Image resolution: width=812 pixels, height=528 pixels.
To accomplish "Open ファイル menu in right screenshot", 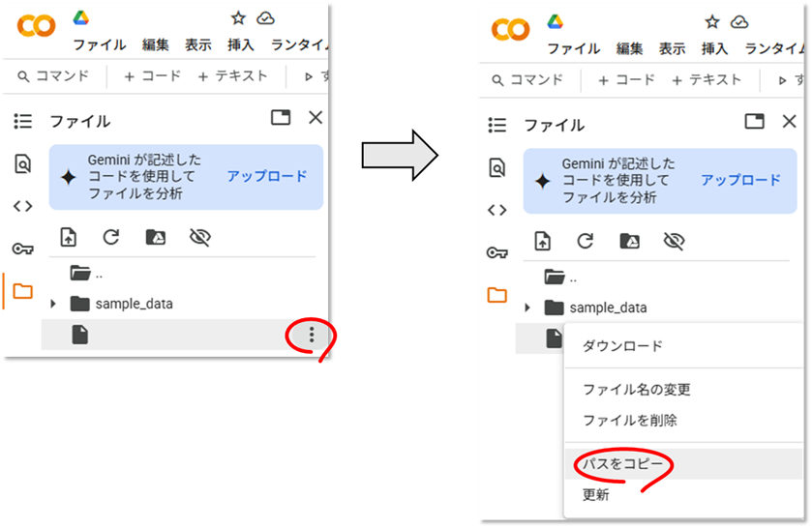I will point(574,48).
